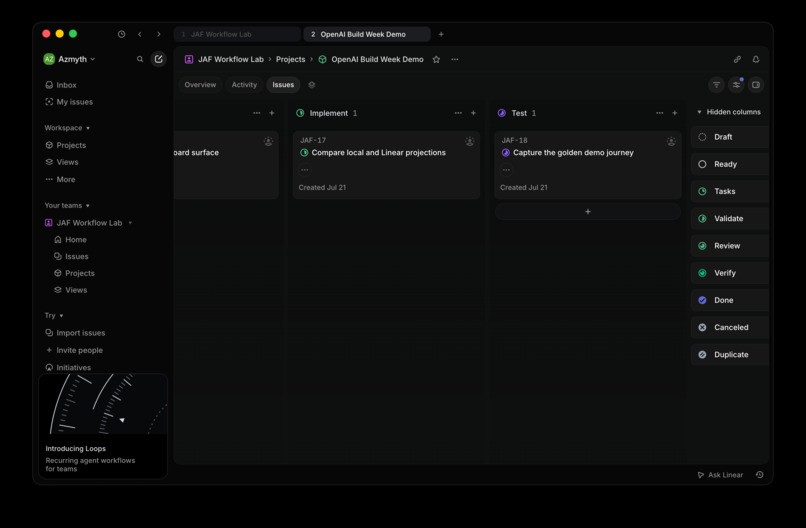This screenshot has height=528, width=806.
Task: Click the Projects breadcrumb
Action: (290, 59)
